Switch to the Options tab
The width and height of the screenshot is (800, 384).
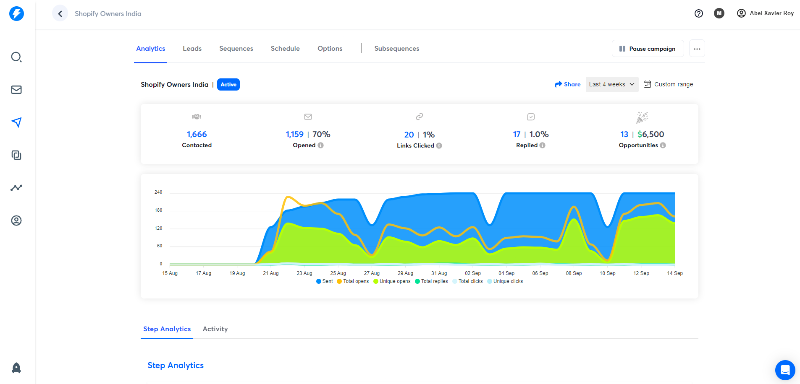click(330, 49)
